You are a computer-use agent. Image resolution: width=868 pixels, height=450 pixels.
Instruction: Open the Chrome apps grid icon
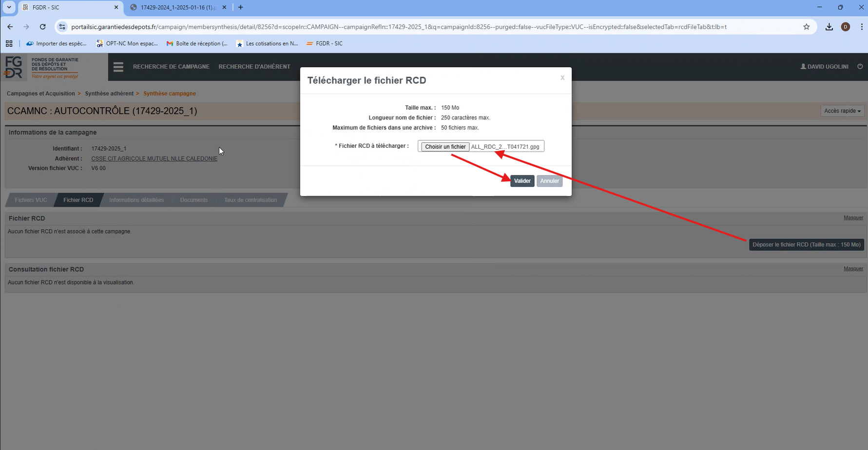tap(9, 43)
